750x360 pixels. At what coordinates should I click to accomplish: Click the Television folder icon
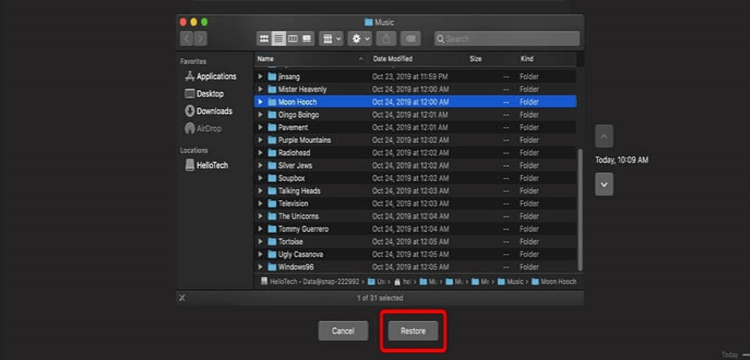pyautogui.click(x=272, y=204)
